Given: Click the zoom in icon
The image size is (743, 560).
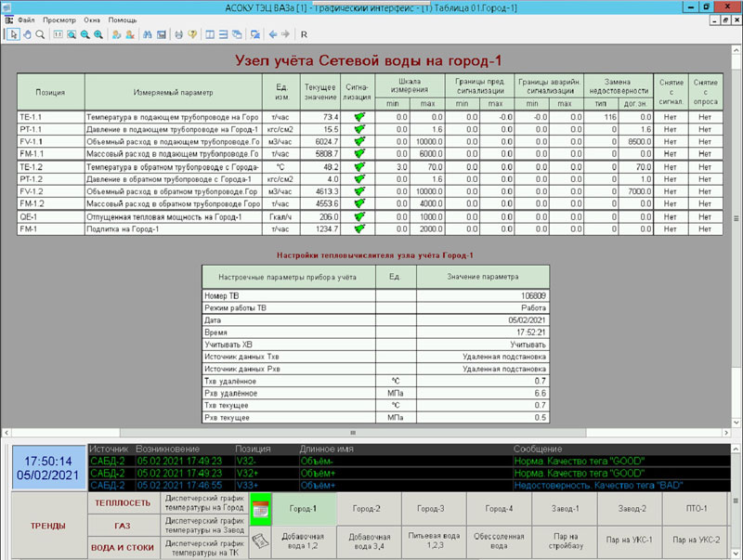Looking at the screenshot, I should [98, 34].
